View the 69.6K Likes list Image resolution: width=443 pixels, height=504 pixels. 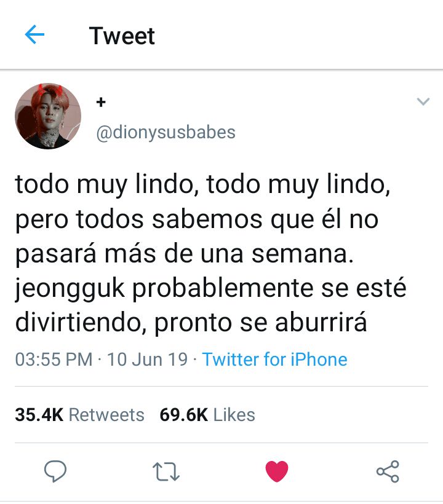207,415
